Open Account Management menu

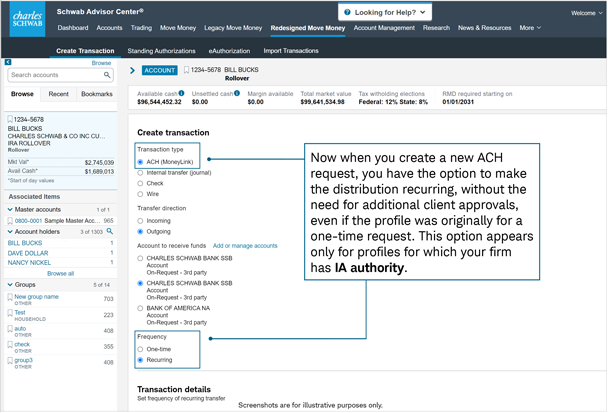point(384,28)
